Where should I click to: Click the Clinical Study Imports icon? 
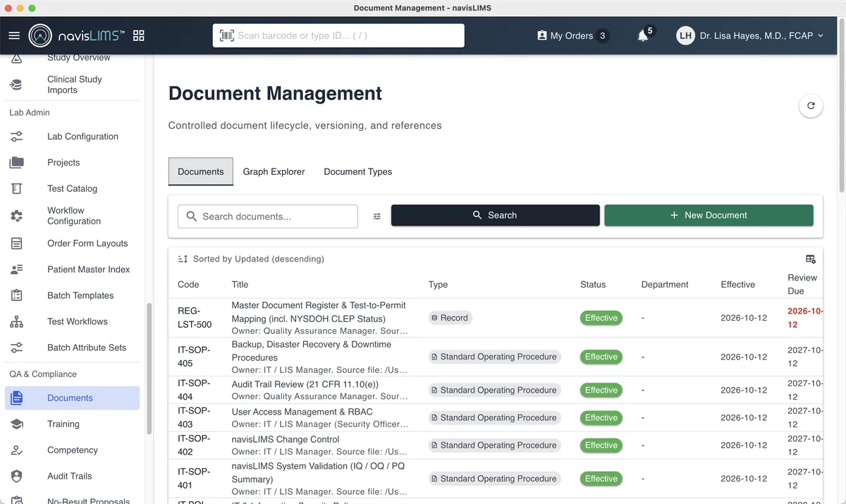pyautogui.click(x=16, y=85)
